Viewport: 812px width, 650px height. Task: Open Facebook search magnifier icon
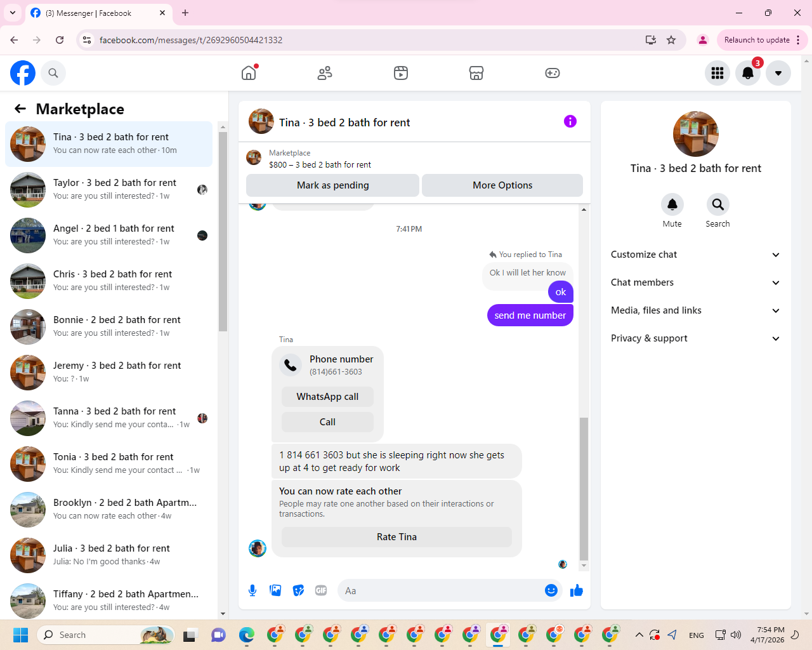[53, 73]
